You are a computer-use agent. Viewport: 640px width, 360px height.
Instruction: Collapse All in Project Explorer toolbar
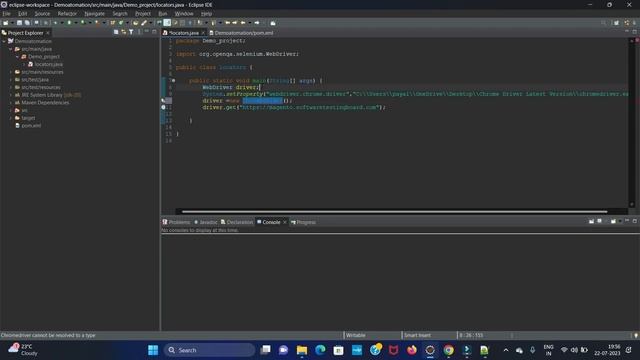tap(116, 32)
